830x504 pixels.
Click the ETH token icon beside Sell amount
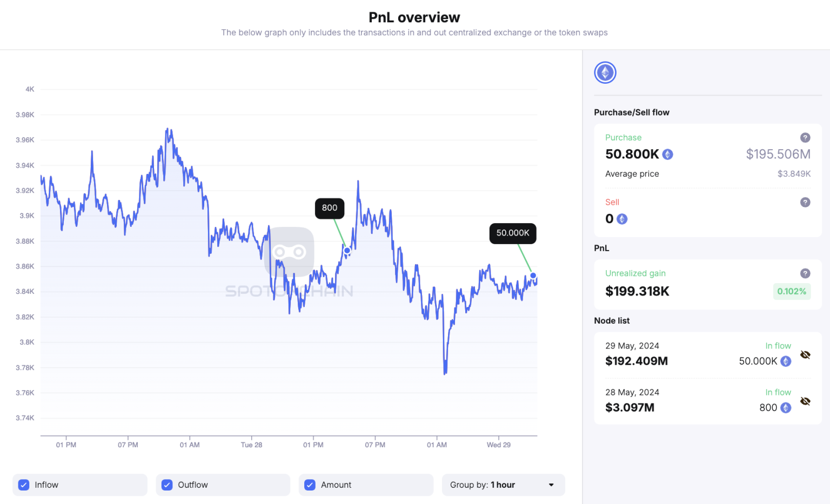click(x=621, y=219)
